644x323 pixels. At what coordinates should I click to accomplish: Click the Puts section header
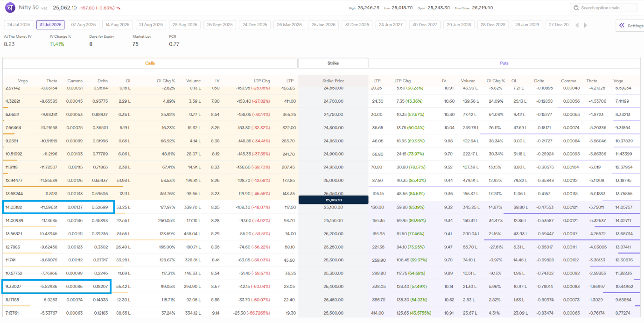(504, 63)
